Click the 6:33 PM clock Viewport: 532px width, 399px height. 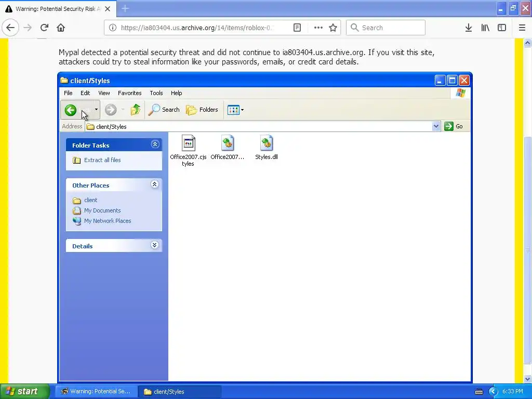click(513, 392)
